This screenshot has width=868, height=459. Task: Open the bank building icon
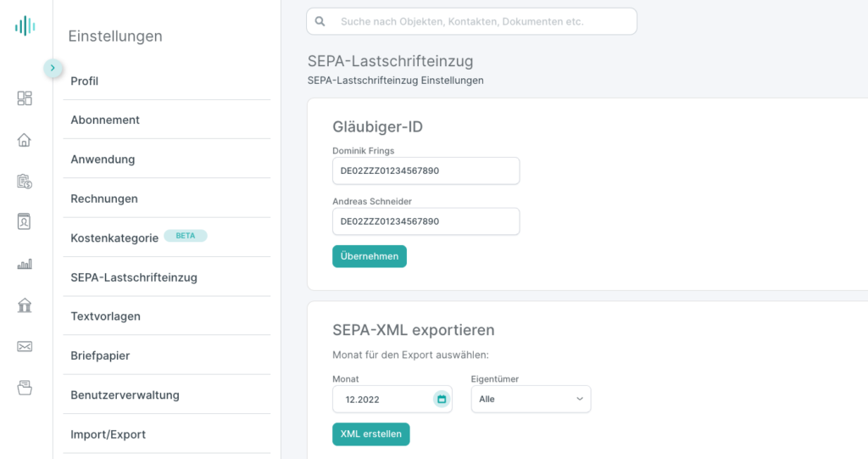pyautogui.click(x=25, y=305)
